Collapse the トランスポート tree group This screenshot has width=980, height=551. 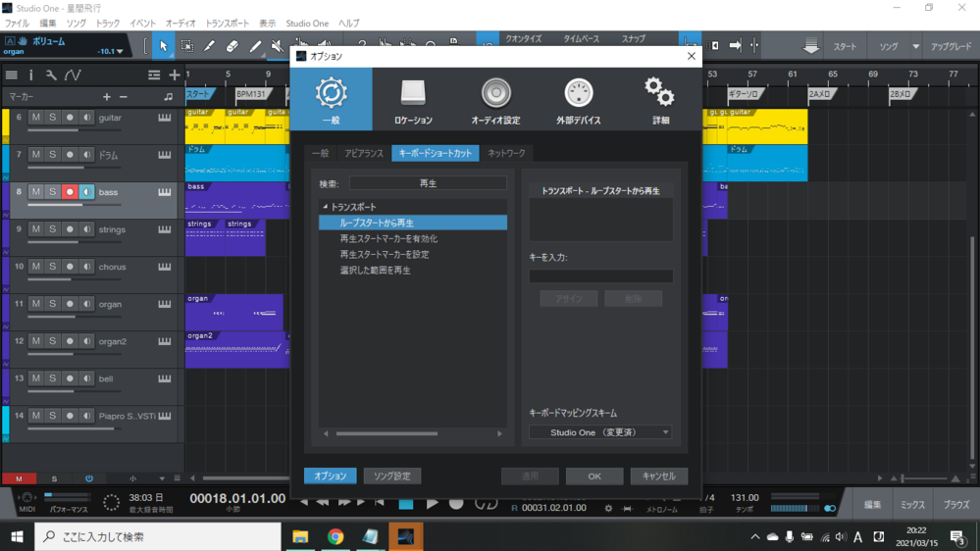coord(325,207)
